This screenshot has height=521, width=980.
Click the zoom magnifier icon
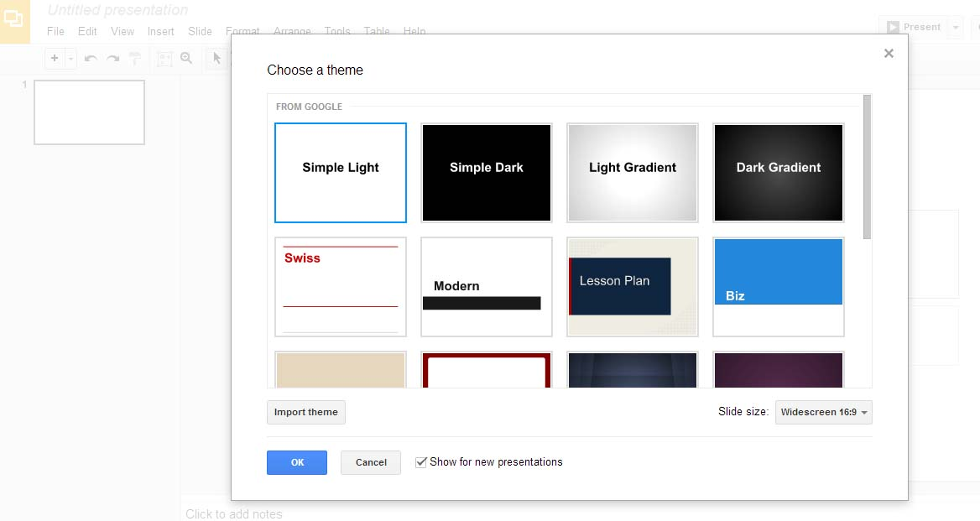point(186,59)
